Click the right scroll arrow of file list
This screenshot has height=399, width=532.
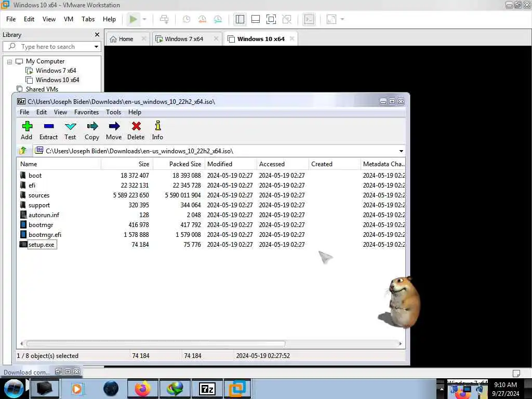[x=401, y=344]
